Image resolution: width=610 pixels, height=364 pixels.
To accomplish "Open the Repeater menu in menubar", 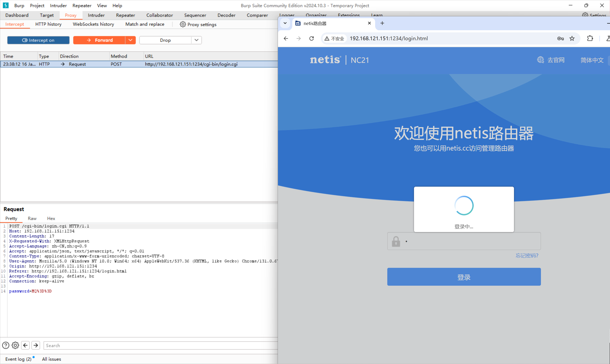I will coord(82,5).
